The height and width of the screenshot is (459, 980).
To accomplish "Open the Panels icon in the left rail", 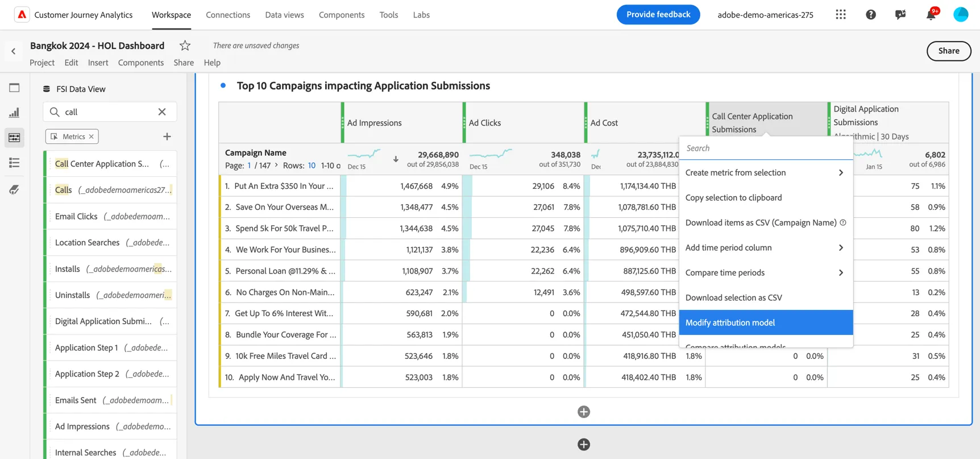I will (14, 88).
